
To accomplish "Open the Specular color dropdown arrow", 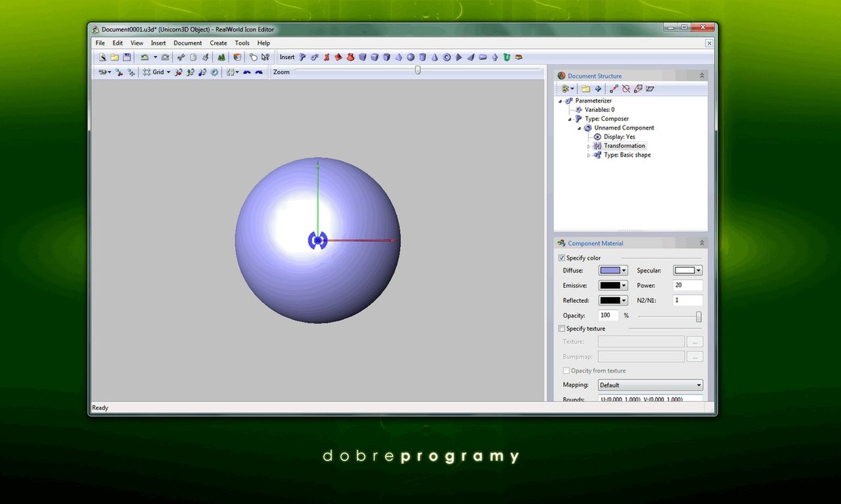I will pyautogui.click(x=698, y=271).
